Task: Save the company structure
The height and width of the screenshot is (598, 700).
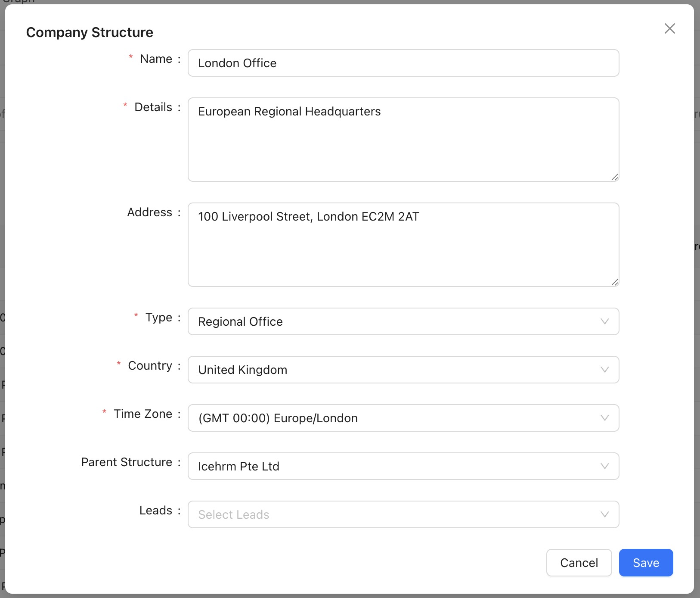Action: tap(645, 563)
